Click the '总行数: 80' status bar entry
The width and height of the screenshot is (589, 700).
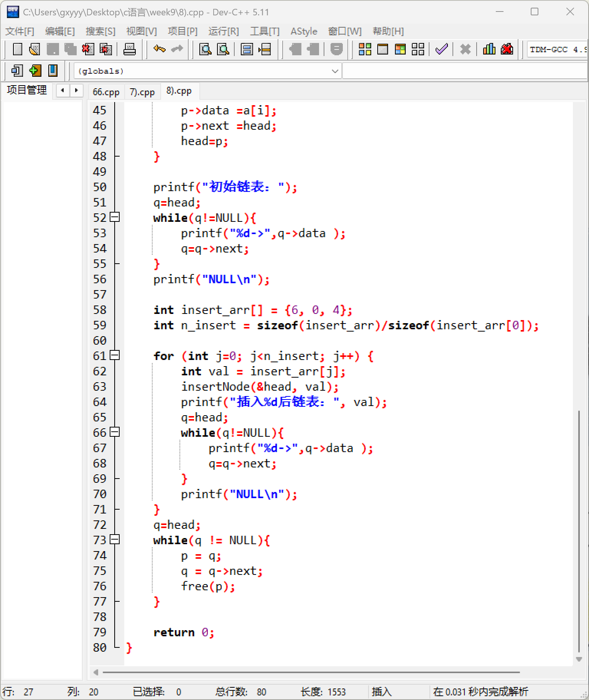pos(241,692)
